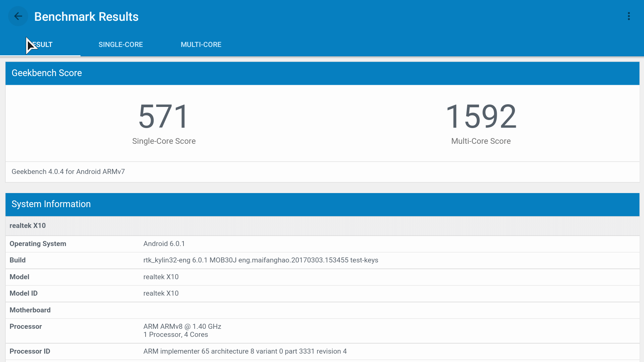Click the rtk_kylin32-eng build string
This screenshot has width=644, height=362.
tap(261, 260)
